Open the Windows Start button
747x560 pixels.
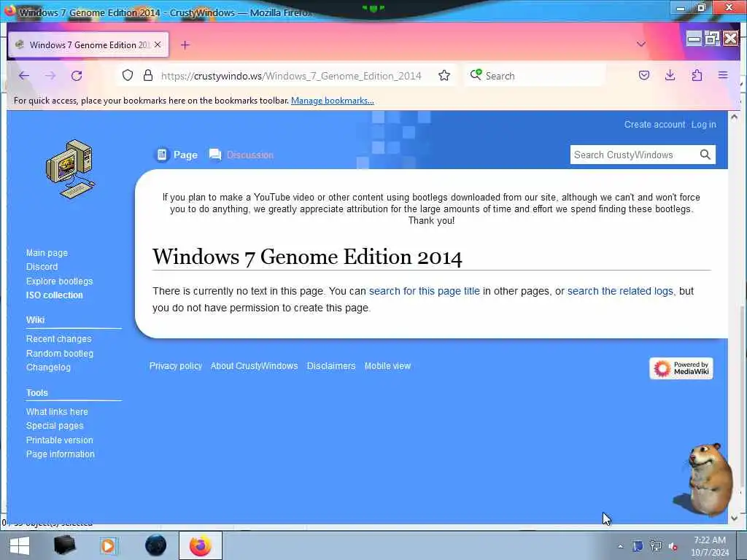[x=20, y=545]
